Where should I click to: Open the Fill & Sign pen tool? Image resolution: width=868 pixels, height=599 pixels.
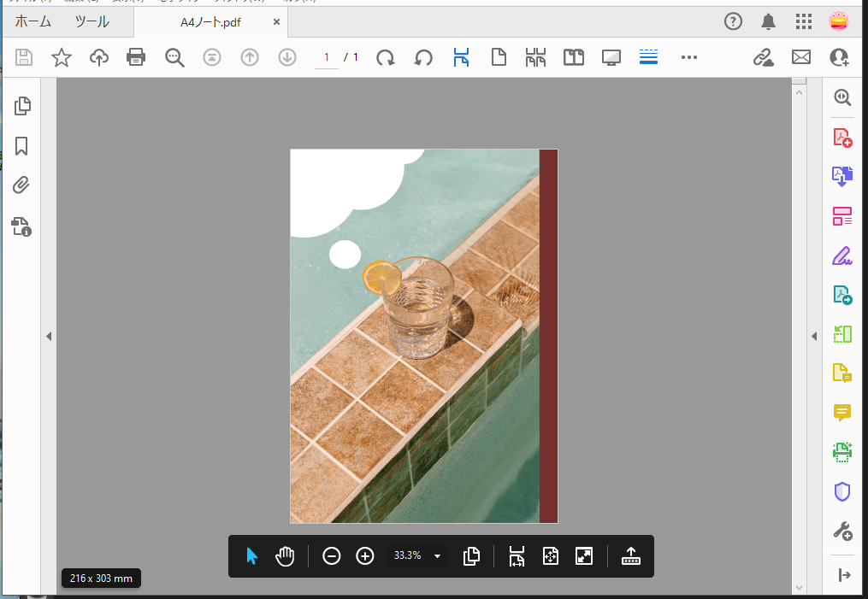click(842, 255)
